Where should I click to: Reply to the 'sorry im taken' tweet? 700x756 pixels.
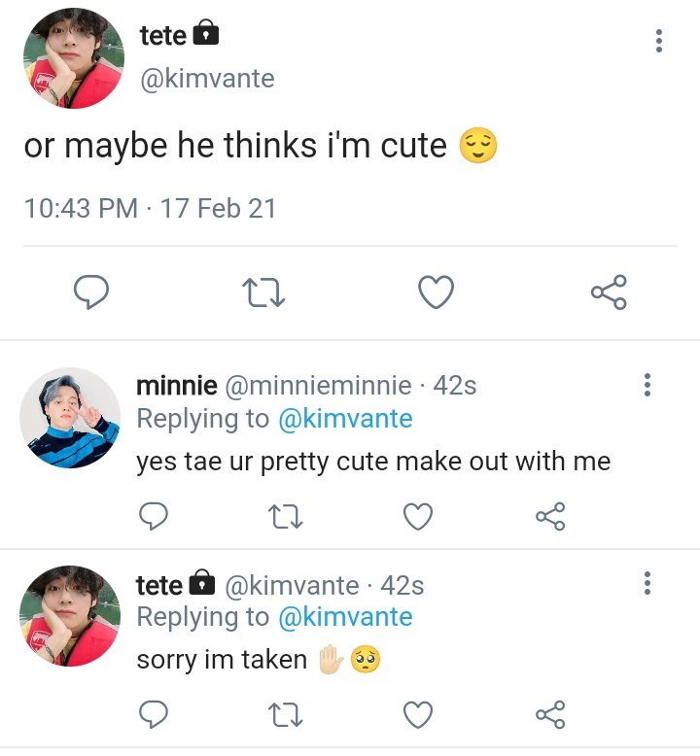[x=154, y=714]
